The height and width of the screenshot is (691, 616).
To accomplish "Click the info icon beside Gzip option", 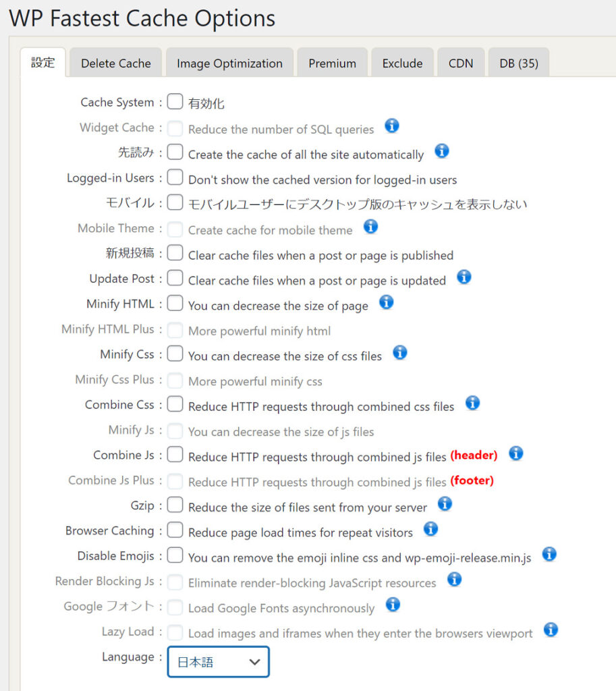I will (445, 504).
